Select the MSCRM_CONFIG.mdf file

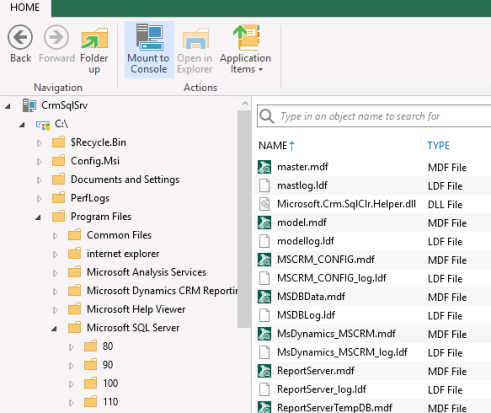[x=326, y=260]
